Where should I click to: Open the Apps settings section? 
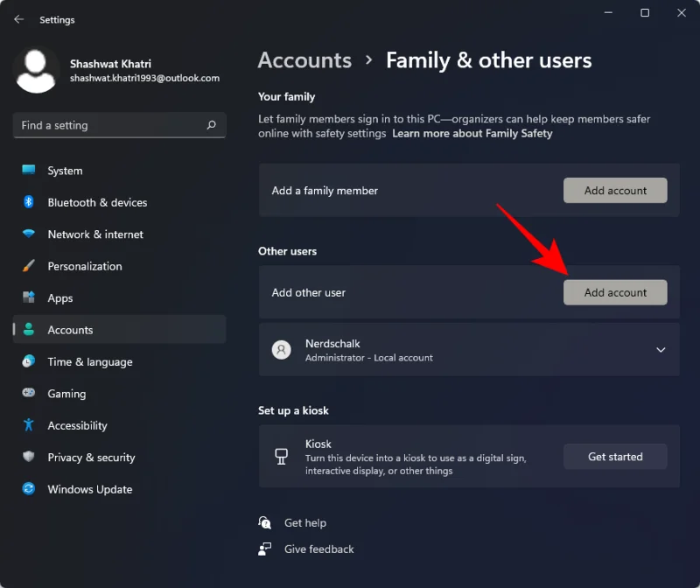click(x=59, y=297)
